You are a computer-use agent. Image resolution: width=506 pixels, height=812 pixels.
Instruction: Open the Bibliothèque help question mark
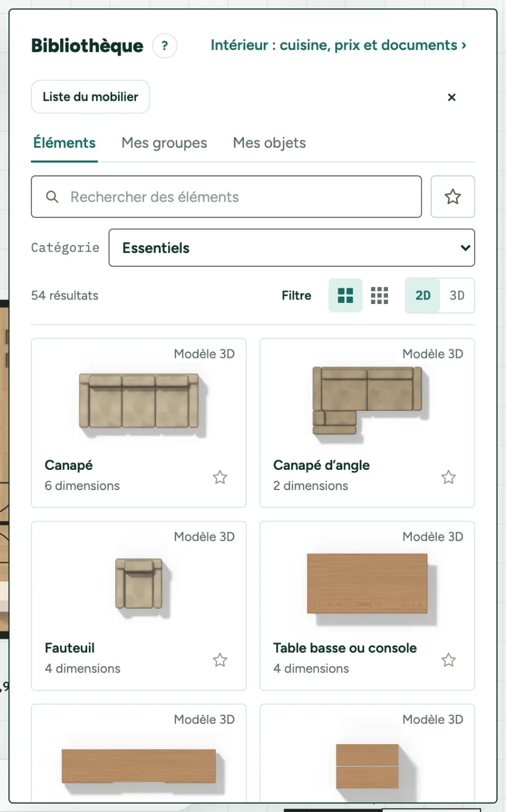tap(165, 46)
